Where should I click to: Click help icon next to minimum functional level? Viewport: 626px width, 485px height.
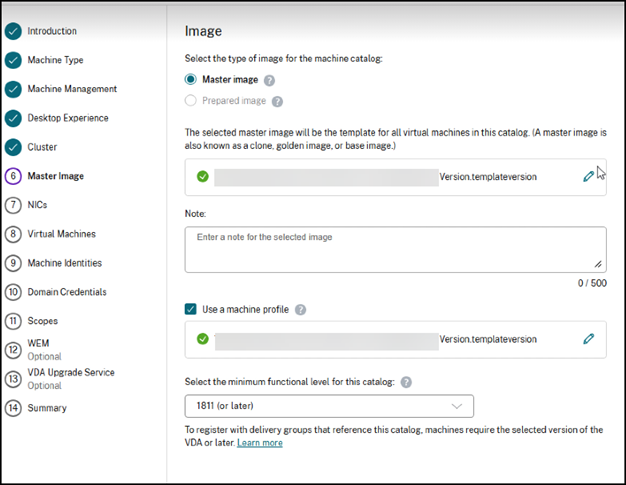pyautogui.click(x=406, y=382)
